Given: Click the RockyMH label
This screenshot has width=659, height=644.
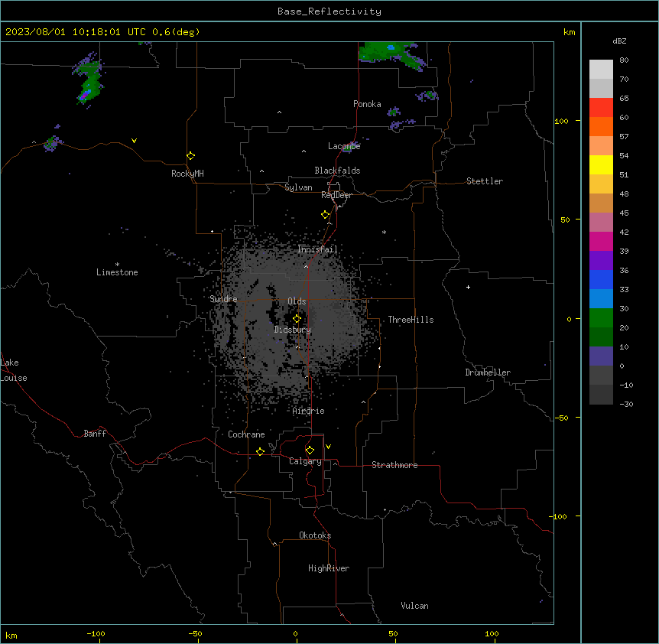Looking at the screenshot, I should click(x=187, y=174).
